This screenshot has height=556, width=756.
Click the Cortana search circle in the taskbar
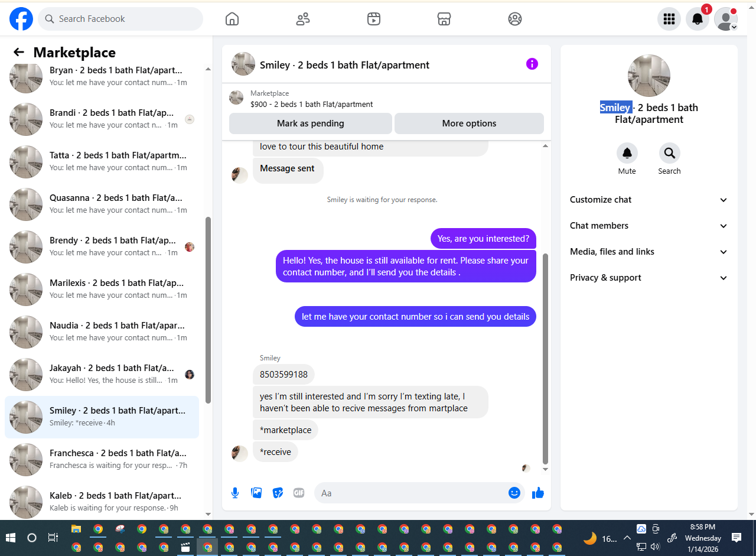[x=32, y=538]
